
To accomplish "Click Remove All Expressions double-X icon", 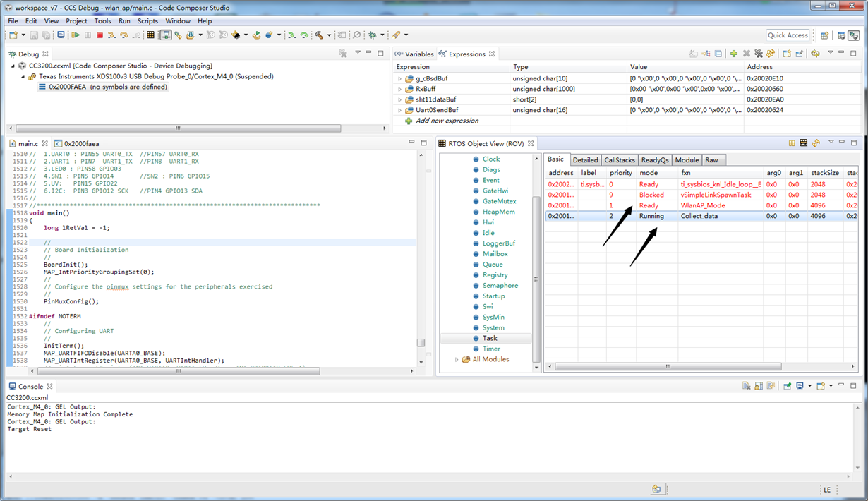I will [x=759, y=54].
